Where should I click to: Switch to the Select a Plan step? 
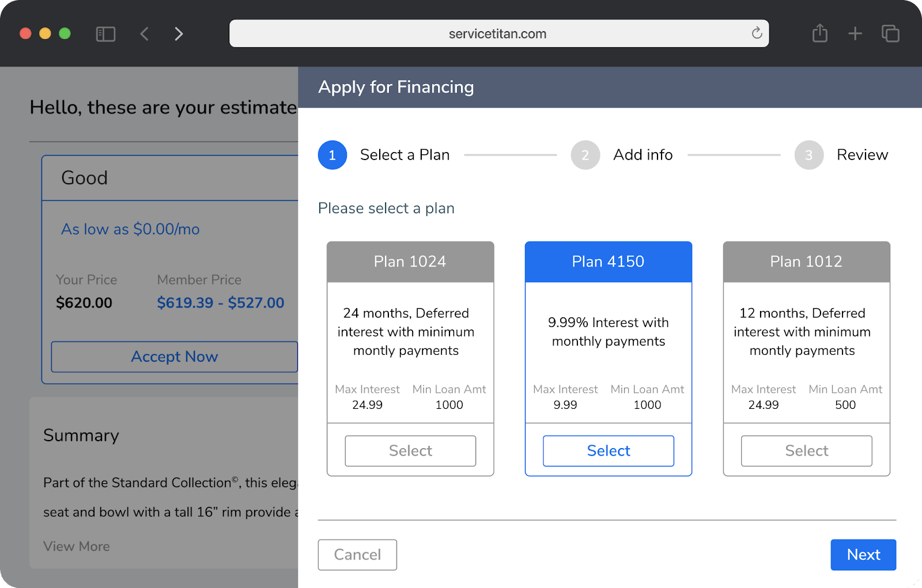point(332,154)
